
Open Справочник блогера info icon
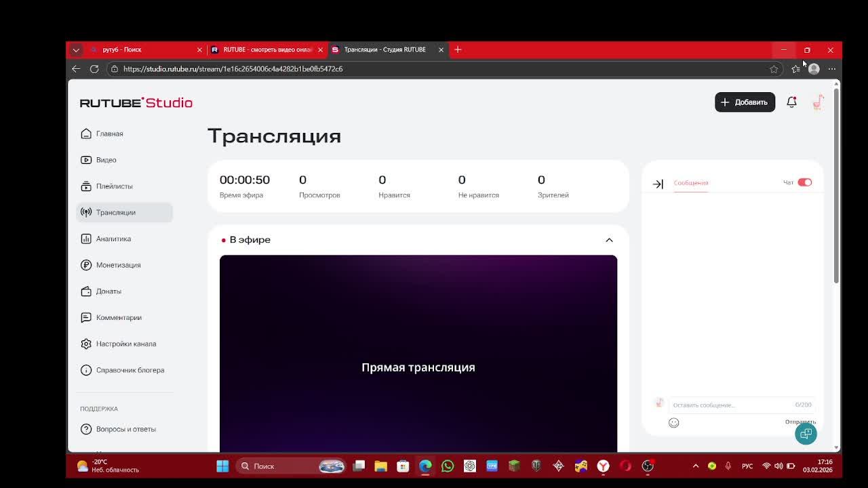(x=86, y=370)
